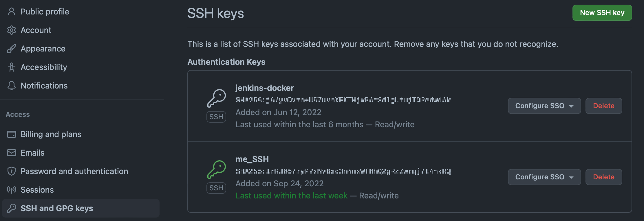Click the gray key icon for jenkins-docker

tap(217, 98)
